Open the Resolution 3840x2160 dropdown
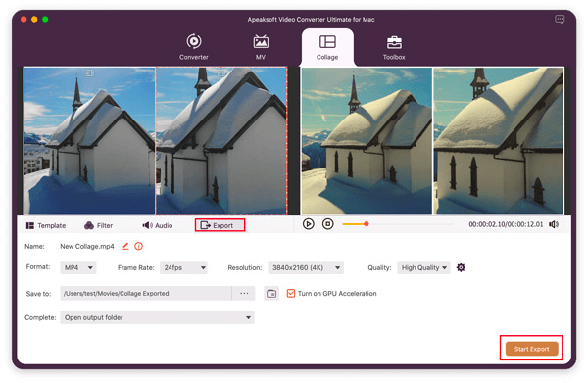The height and width of the screenshot is (383, 588). (306, 268)
